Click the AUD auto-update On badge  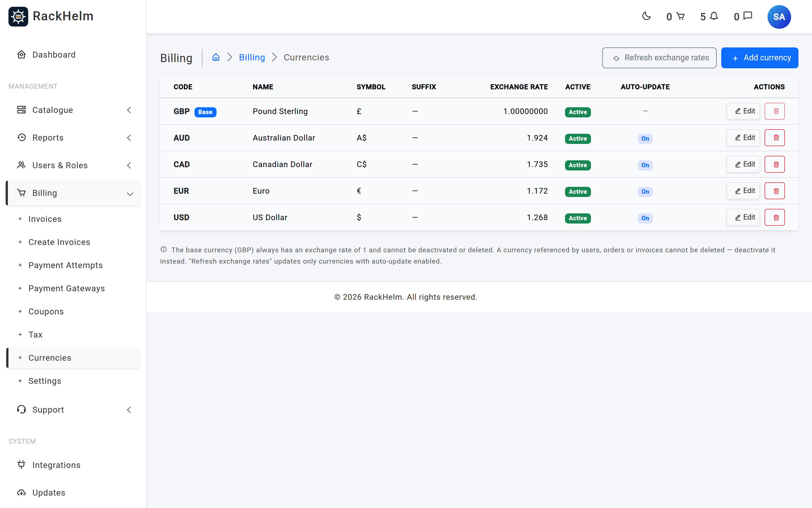tap(645, 138)
